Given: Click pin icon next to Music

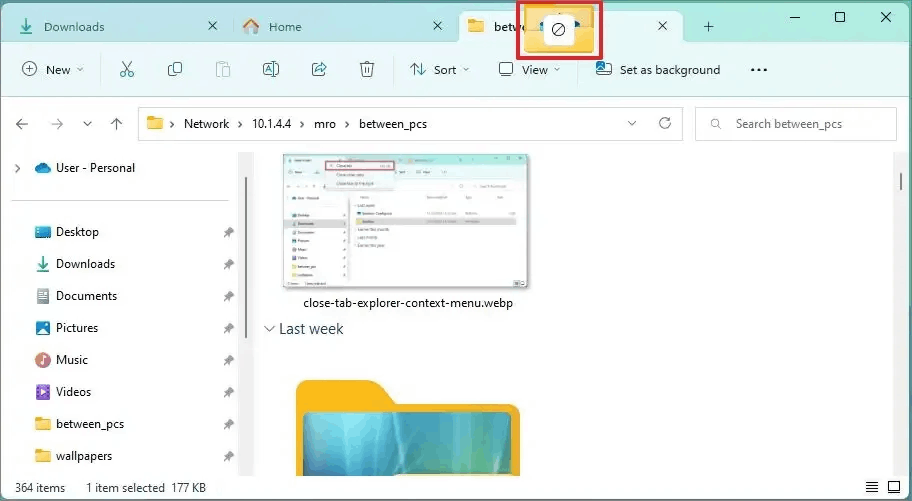Looking at the screenshot, I should point(229,360).
